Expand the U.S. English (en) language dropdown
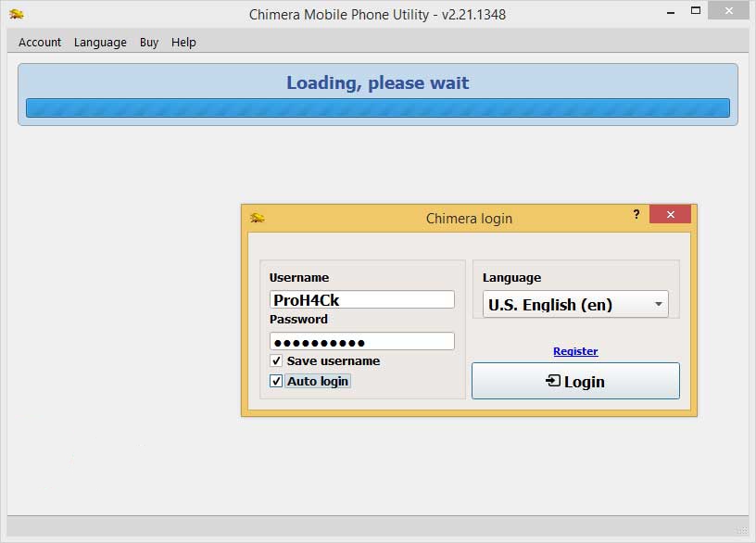This screenshot has width=756, height=543. 575,304
